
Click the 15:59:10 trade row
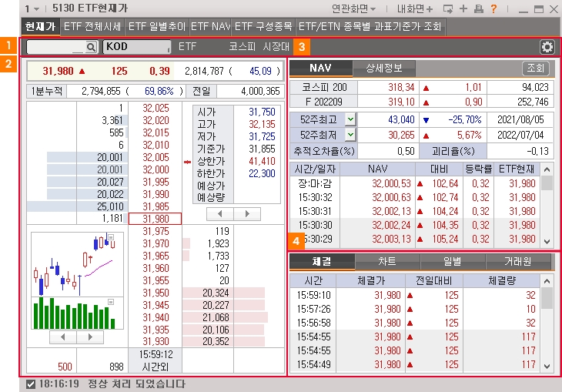(415, 295)
